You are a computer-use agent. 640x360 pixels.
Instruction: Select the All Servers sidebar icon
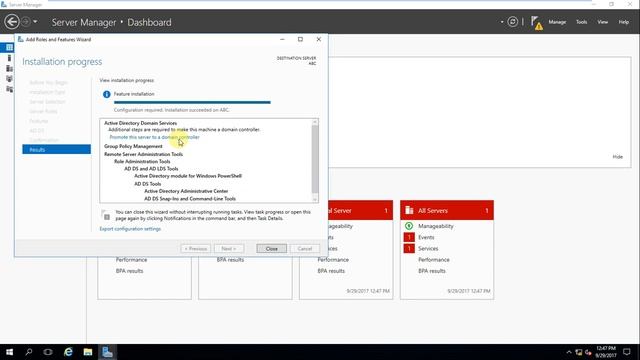point(9,68)
